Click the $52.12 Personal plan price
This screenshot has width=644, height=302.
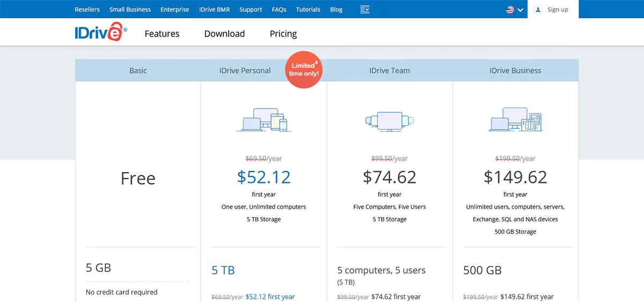pos(264,177)
